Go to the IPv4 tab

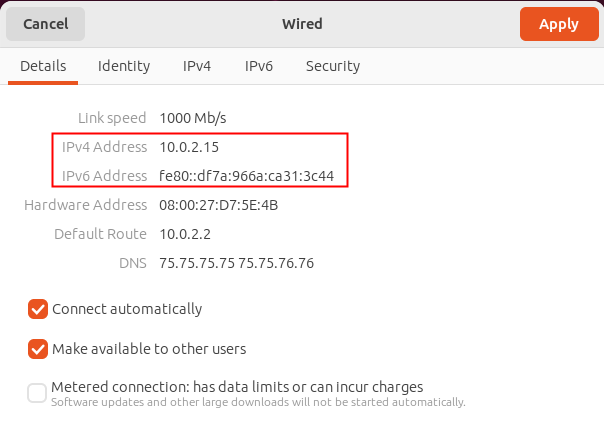197,66
